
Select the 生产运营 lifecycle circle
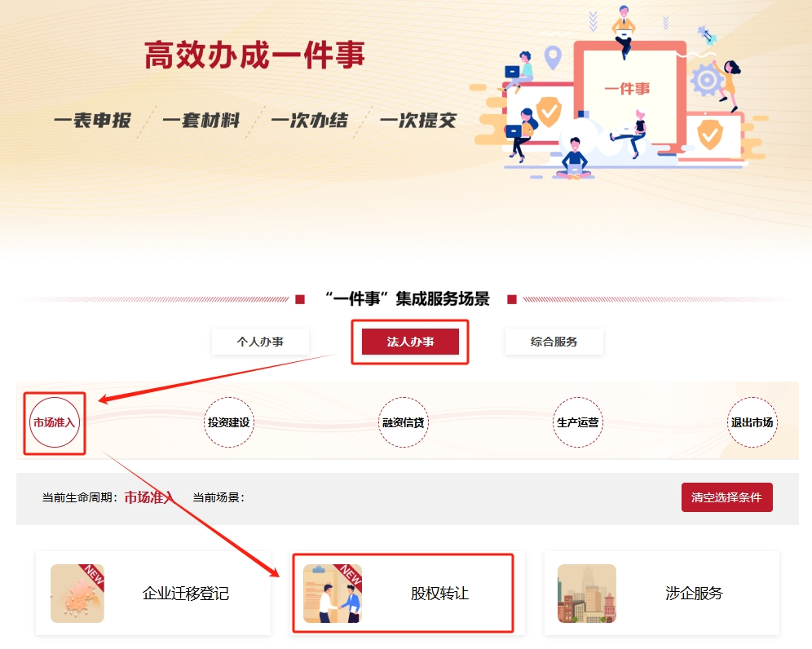pos(578,422)
